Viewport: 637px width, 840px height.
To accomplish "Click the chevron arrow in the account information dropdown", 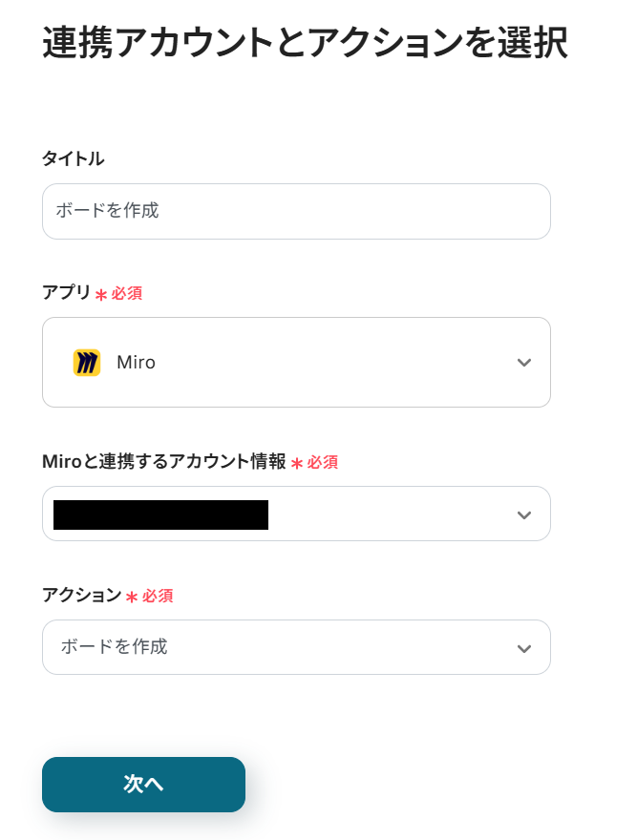I will [x=523, y=514].
